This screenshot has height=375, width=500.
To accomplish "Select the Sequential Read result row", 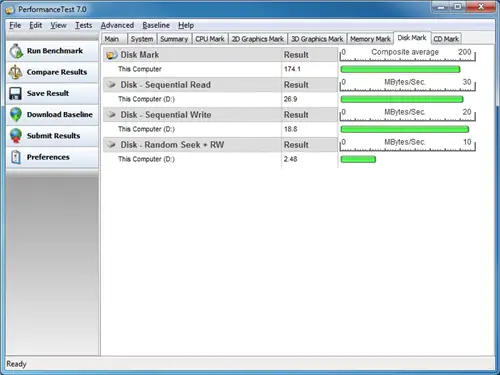I will click(x=220, y=99).
